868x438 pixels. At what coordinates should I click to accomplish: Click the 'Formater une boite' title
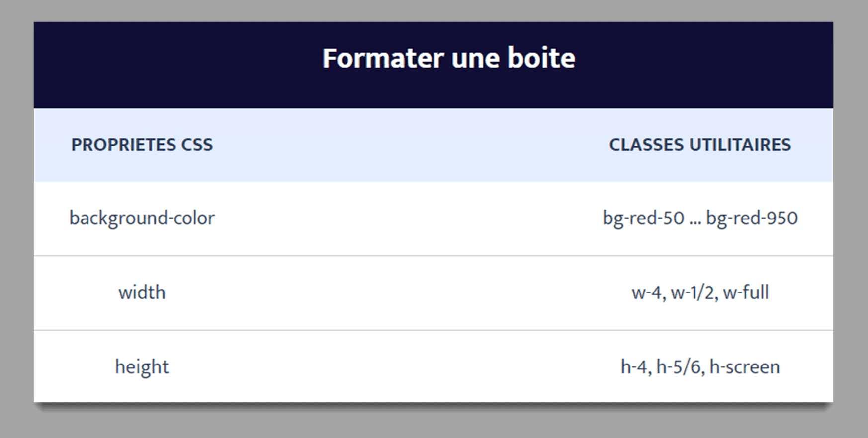click(x=448, y=58)
